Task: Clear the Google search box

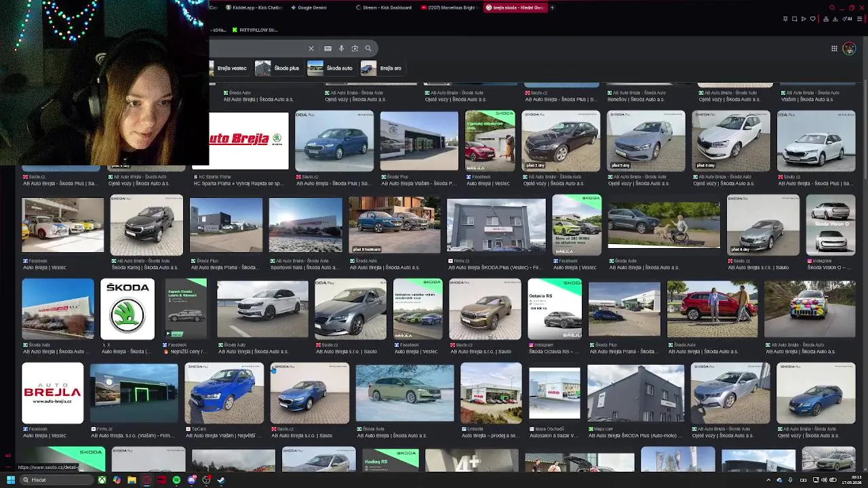Action: pos(311,48)
